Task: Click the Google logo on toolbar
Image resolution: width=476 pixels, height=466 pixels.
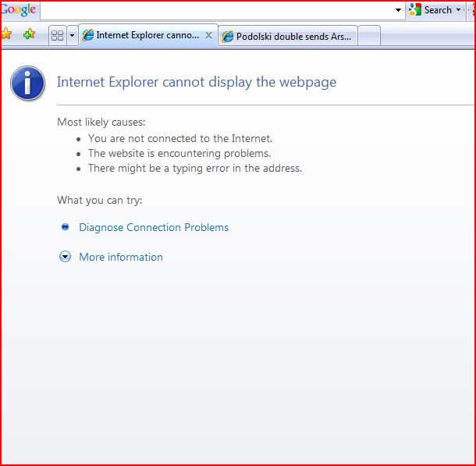Action: pos(19,10)
